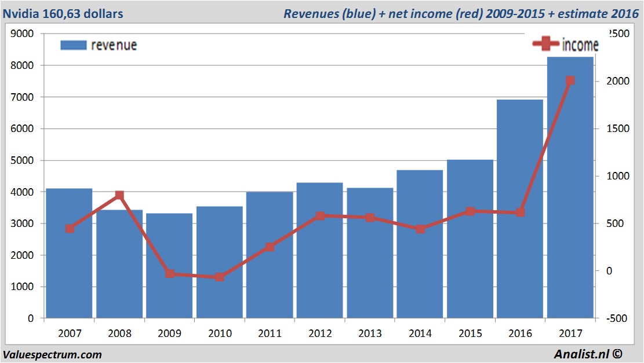Click the 2007 income data point marker
The image size is (644, 363).
point(70,229)
